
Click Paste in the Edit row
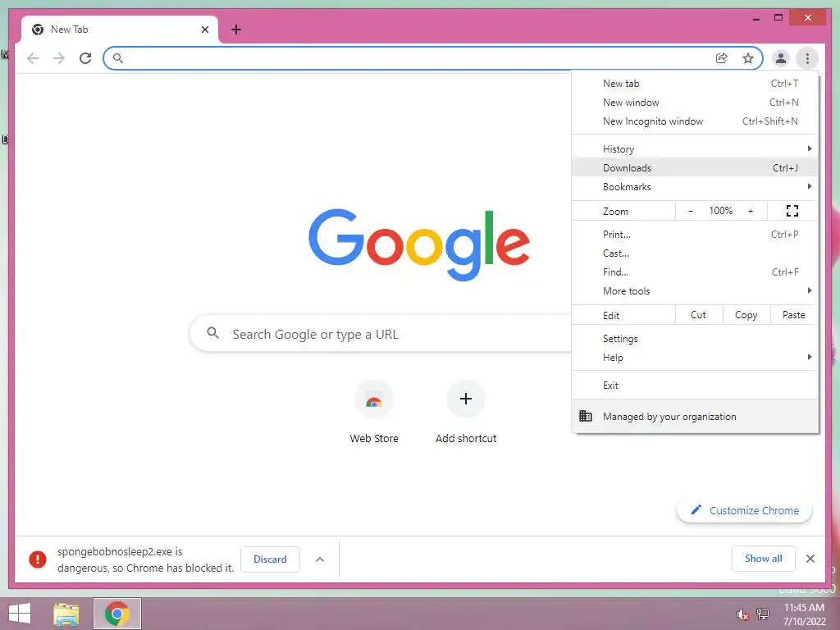pos(794,315)
